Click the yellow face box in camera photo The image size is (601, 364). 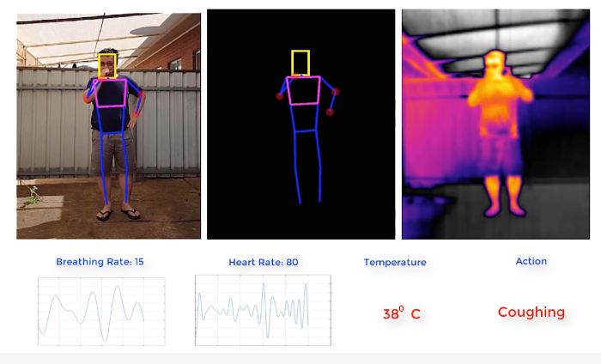click(x=107, y=66)
